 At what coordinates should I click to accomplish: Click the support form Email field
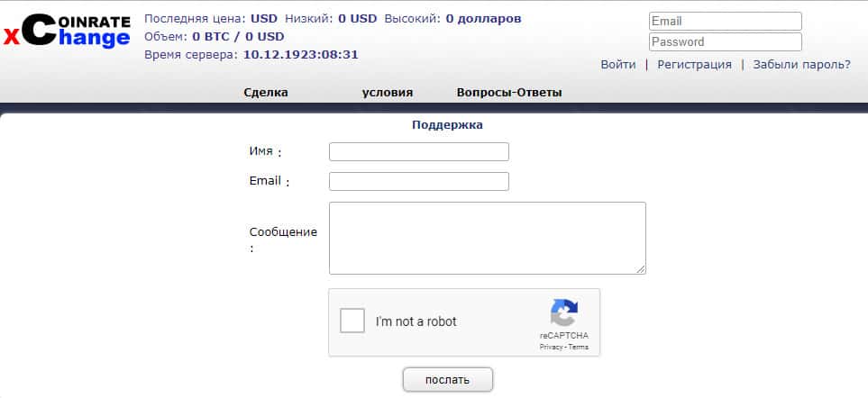[419, 182]
